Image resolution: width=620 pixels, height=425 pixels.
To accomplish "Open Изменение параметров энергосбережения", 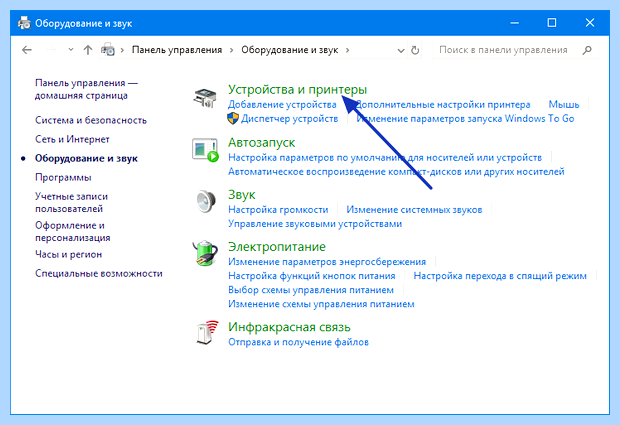I will pyautogui.click(x=327, y=262).
